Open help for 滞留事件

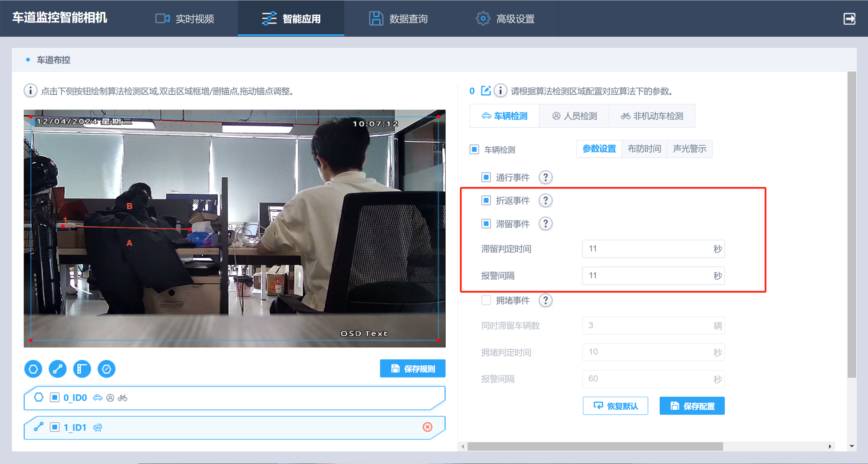(546, 224)
